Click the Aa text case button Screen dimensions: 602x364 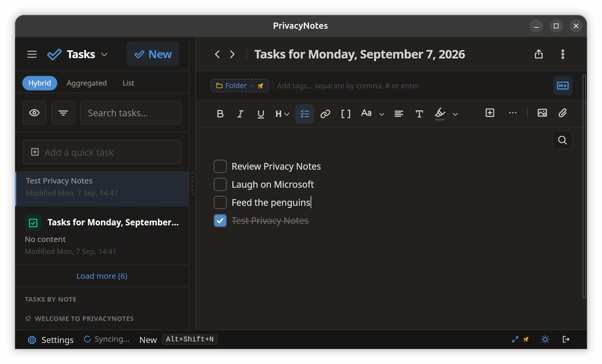pos(366,113)
